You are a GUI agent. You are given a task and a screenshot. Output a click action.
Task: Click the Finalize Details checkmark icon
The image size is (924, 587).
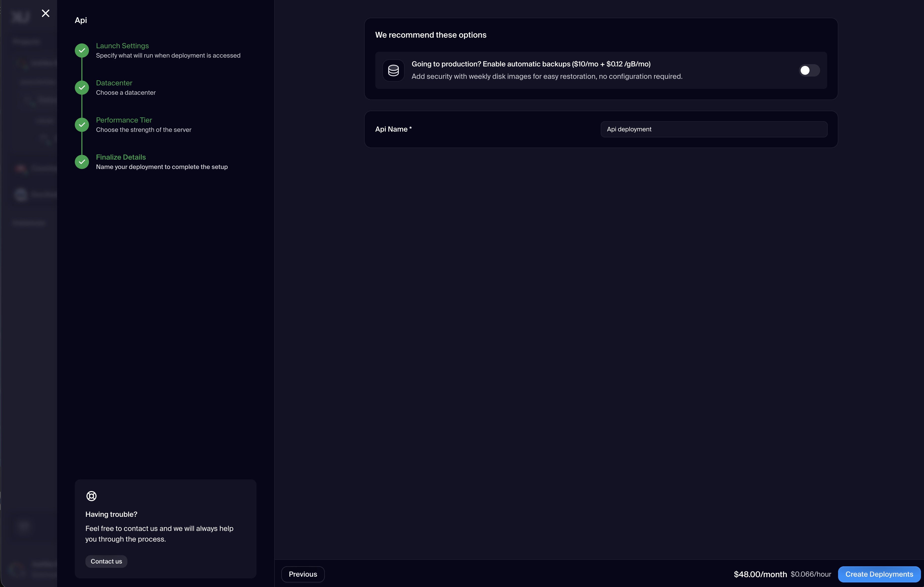pos(82,162)
